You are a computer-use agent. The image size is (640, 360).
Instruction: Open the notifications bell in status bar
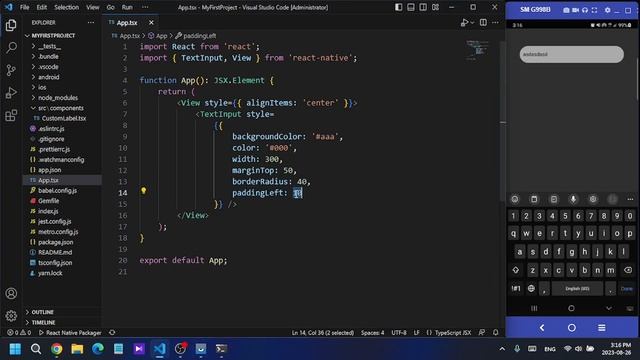tap(496, 333)
